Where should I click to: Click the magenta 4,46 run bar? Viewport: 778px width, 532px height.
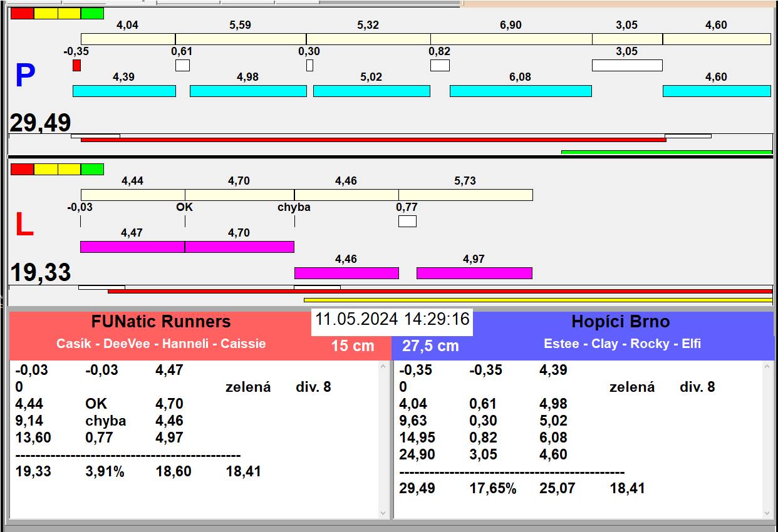[x=346, y=273]
